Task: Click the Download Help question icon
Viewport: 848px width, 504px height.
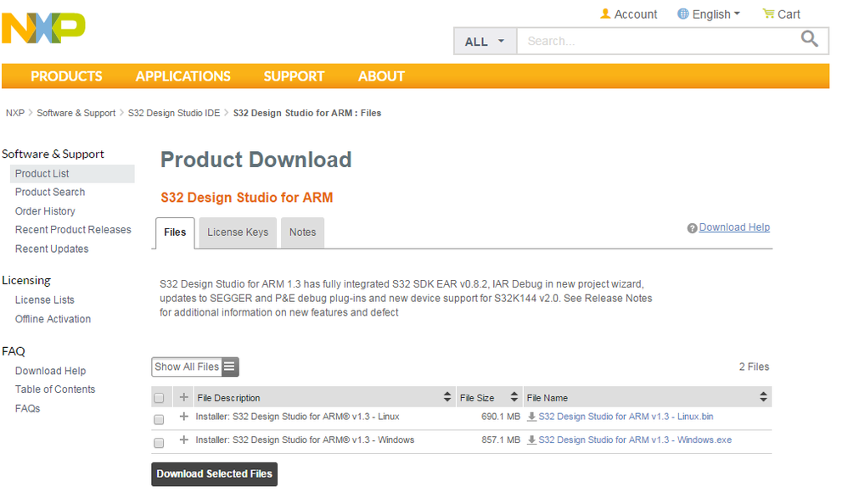Action: [x=692, y=228]
